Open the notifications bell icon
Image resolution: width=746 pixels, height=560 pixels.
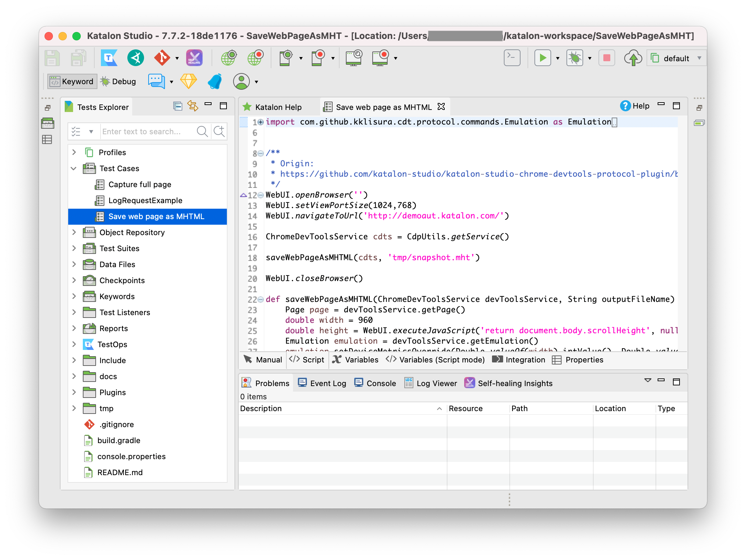(x=214, y=81)
